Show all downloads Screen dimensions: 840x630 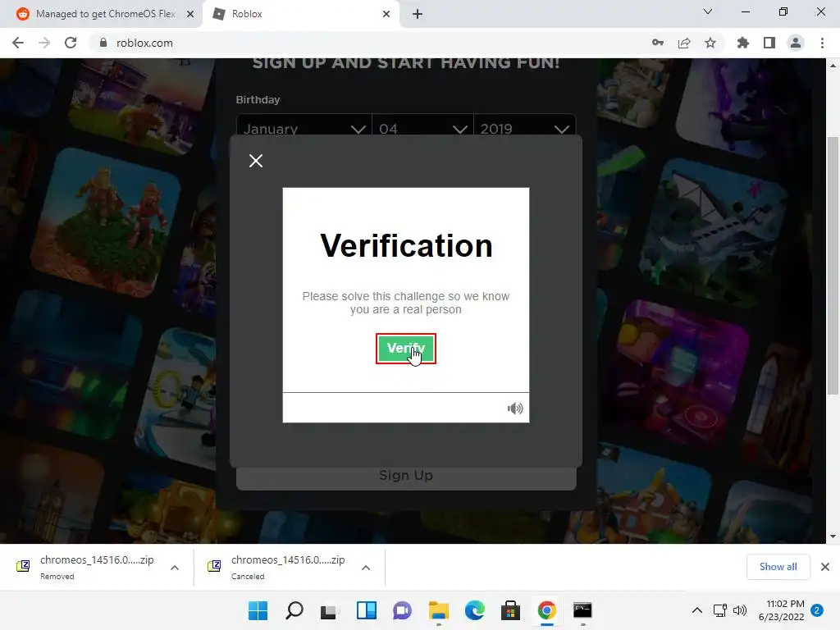pyautogui.click(x=778, y=567)
